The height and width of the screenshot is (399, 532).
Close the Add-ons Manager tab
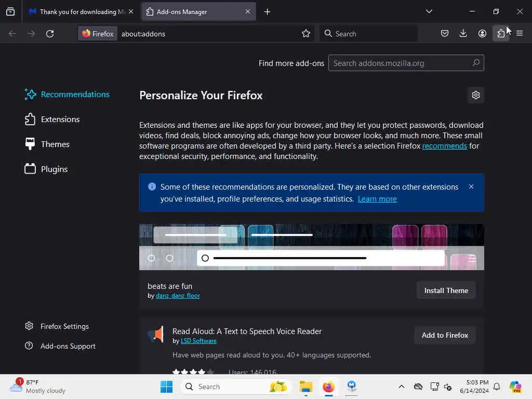point(248,11)
